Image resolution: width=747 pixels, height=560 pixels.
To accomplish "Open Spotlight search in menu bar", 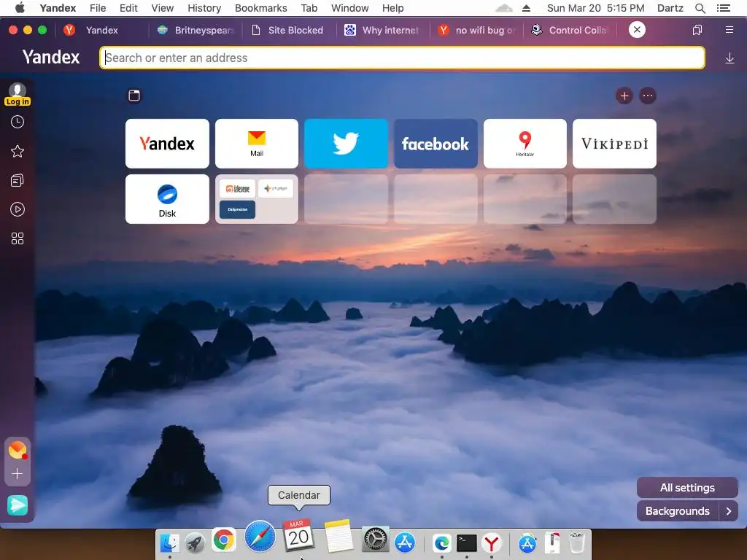I will [700, 8].
